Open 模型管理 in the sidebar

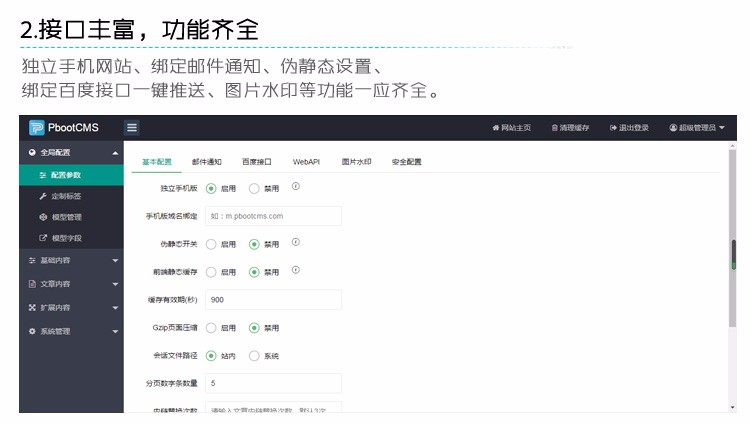point(67,217)
